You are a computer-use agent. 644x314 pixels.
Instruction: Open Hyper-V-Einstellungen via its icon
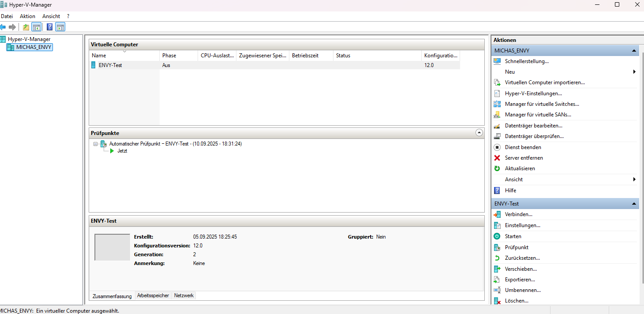click(x=497, y=93)
